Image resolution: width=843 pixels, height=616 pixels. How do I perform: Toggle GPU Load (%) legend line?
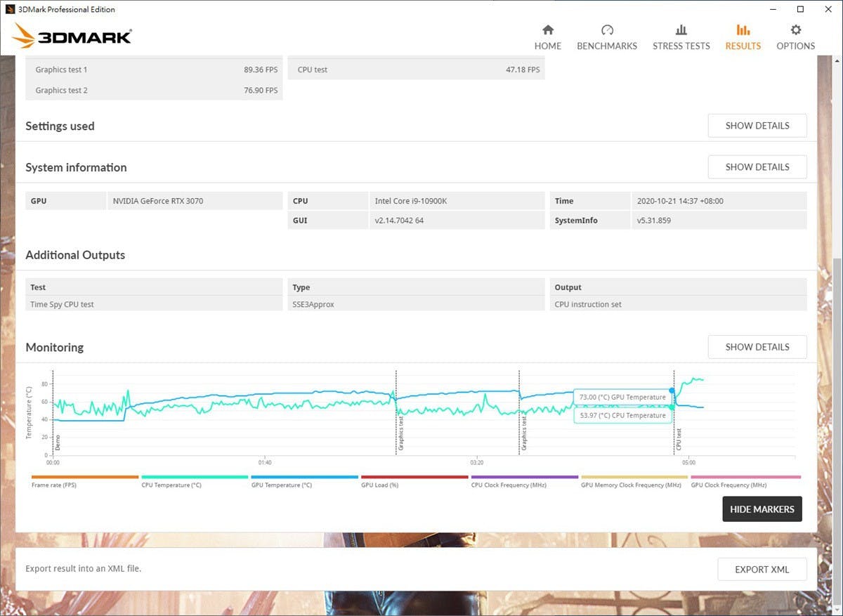(414, 481)
